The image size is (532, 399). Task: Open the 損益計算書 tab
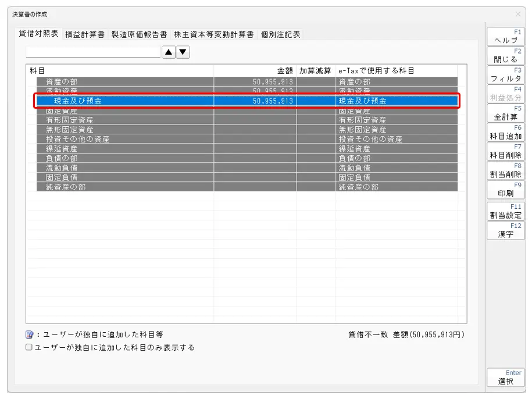(x=85, y=35)
